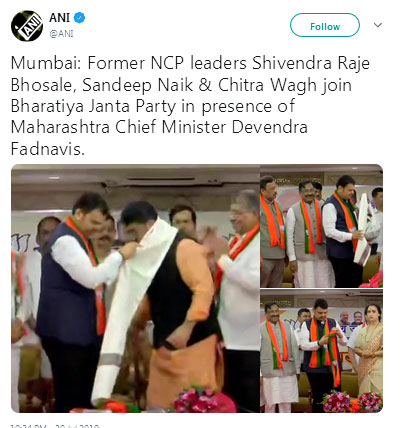The width and height of the screenshot is (400, 428).
Task: Click the blue verified badge next to ANI
Action: (x=79, y=18)
